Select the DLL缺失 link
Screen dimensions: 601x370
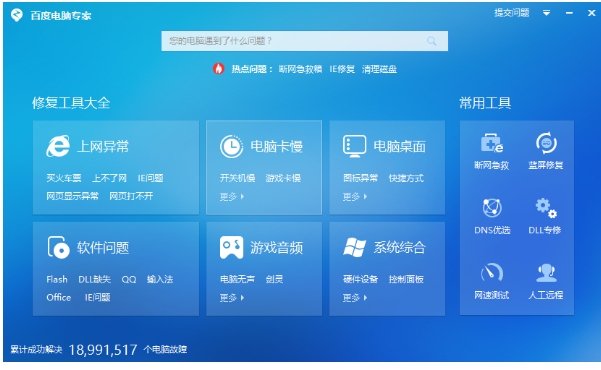pos(94,279)
